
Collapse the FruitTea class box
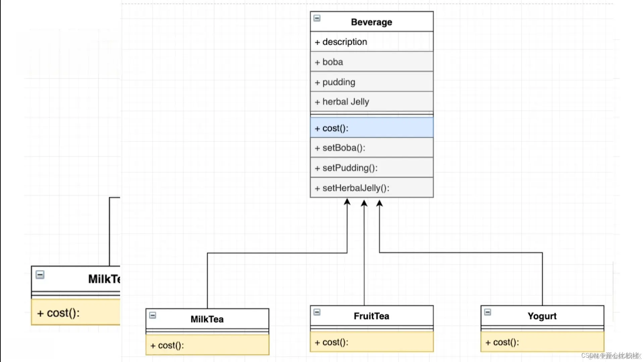tap(317, 312)
